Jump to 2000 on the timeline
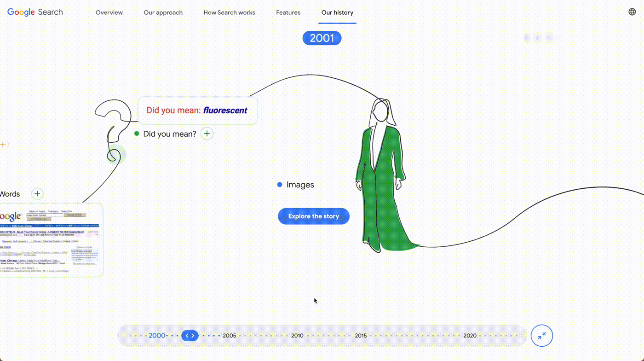644x361 pixels. tap(157, 336)
